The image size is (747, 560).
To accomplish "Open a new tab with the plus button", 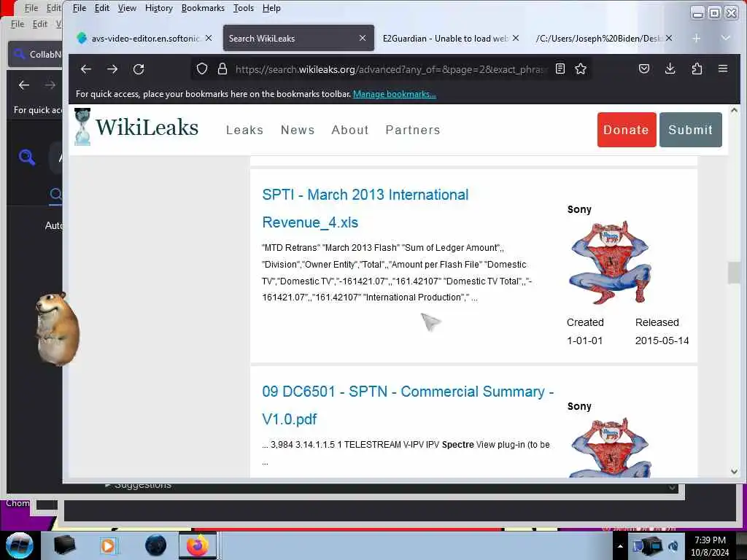I will point(696,38).
